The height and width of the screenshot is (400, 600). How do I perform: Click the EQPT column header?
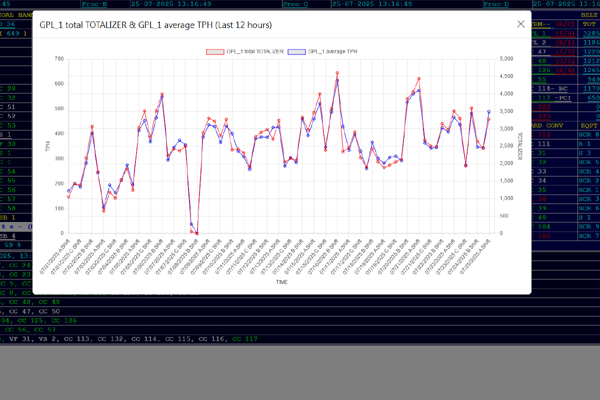click(x=589, y=126)
